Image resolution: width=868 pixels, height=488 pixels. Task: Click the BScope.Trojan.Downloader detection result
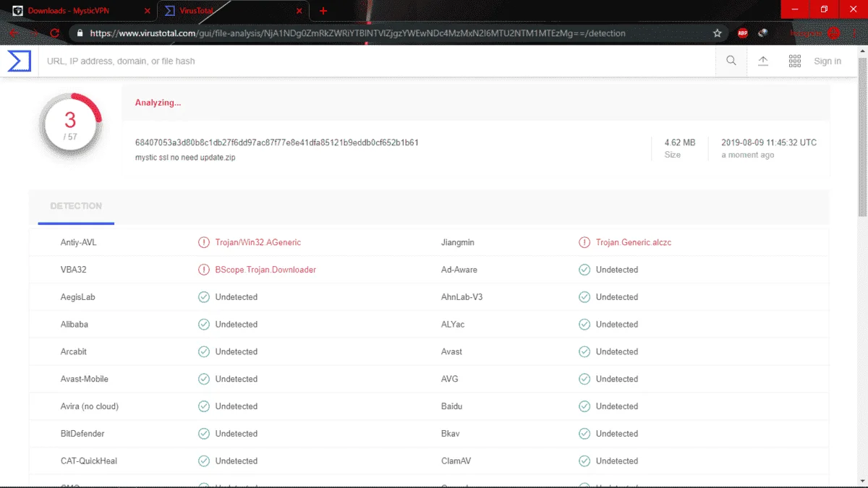click(265, 270)
